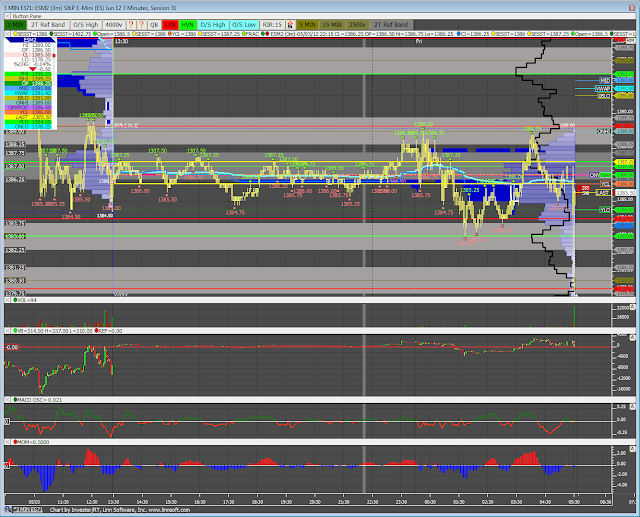The height and width of the screenshot is (517, 640).
Task: Click the light gray 2T Ref Band button
Action: point(48,24)
